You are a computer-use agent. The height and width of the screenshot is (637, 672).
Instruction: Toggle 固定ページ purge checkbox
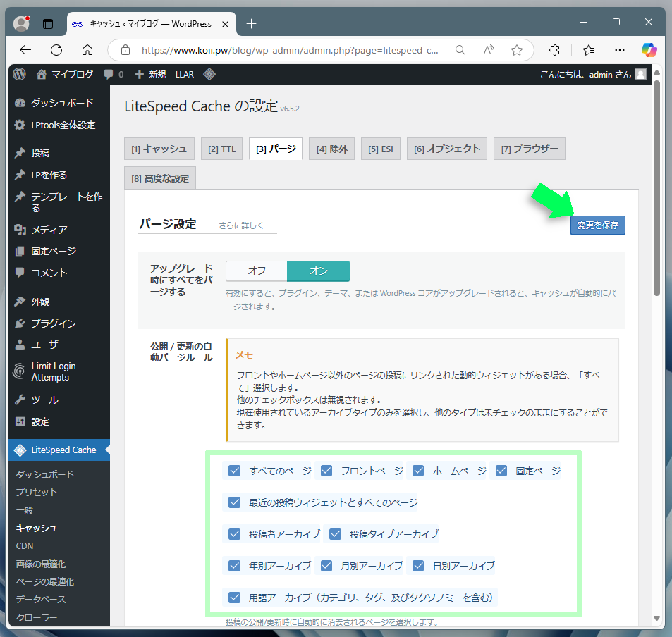(501, 471)
